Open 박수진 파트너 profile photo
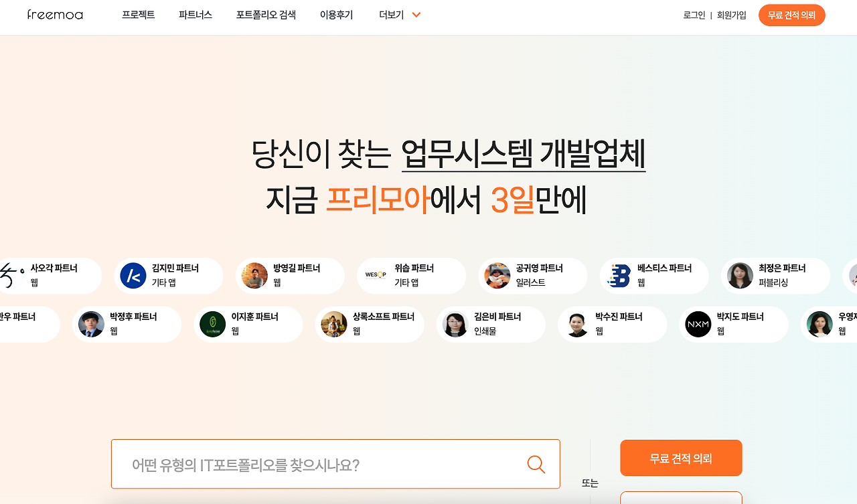This screenshot has width=857, height=504. coord(576,324)
